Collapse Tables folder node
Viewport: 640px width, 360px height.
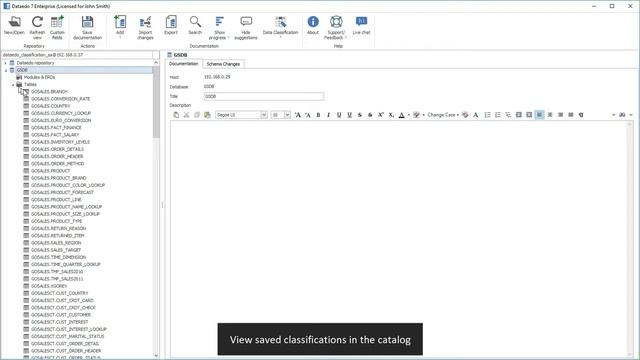13,84
